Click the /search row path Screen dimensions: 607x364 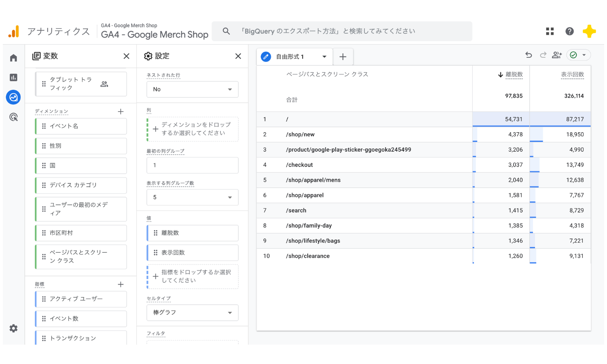click(x=296, y=211)
